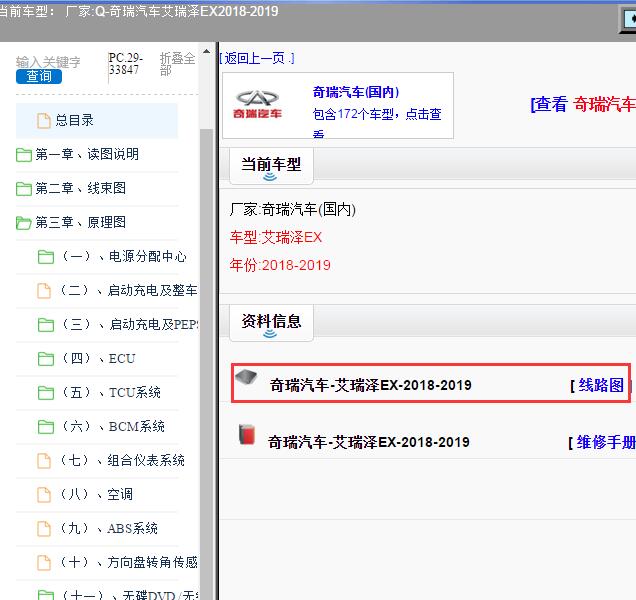Collapse open folder icon of 第三章、原理图
636x600 pixels.
(x=24, y=223)
